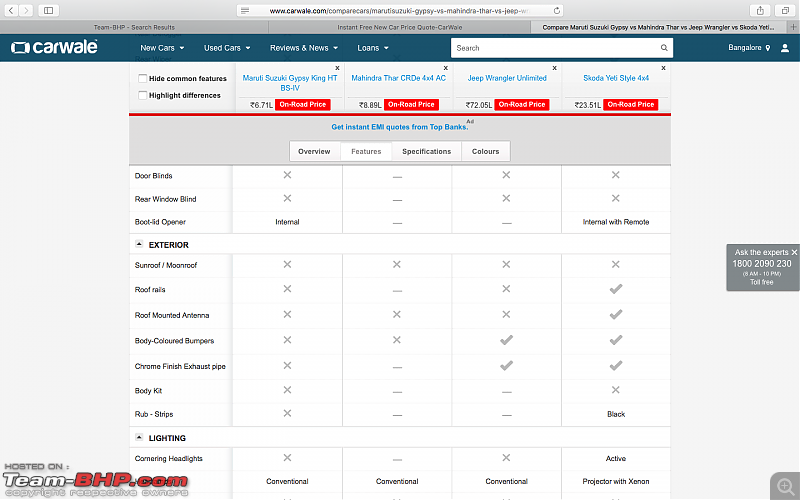Collapse the EXTERIOR section
The height and width of the screenshot is (500, 800).
139,244
